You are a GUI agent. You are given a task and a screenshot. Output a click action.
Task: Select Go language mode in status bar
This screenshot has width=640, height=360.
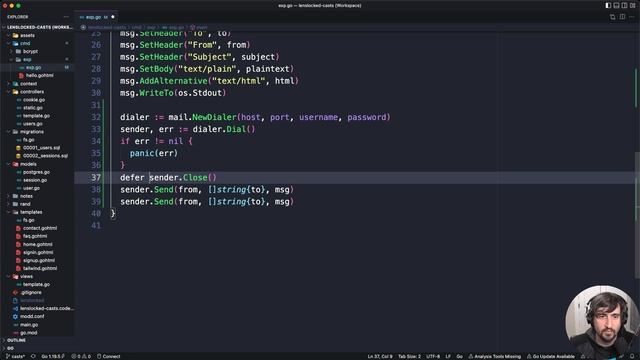click(x=459, y=356)
